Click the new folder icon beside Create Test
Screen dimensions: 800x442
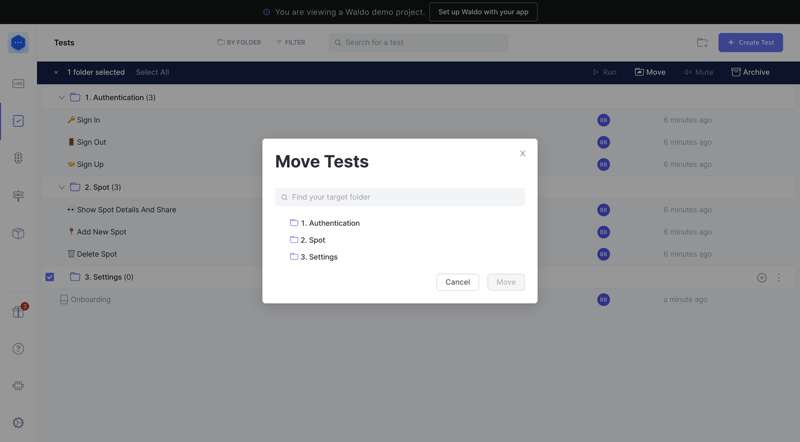tap(702, 43)
